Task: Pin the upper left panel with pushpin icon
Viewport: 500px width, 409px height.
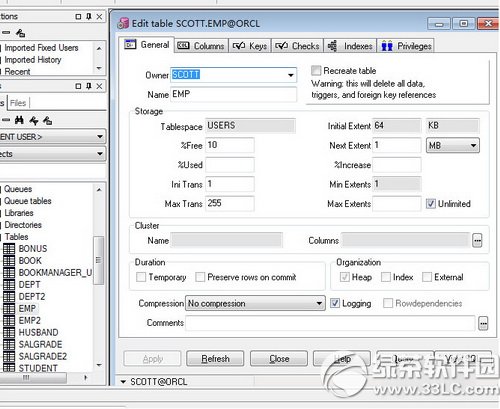Action: pos(89,16)
